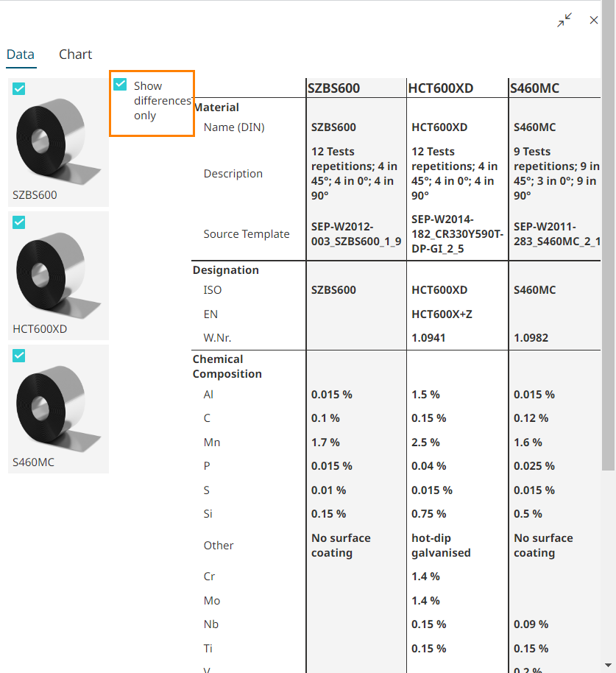Click the Material section heading
Screen dimensions: 616x673
tap(216, 108)
